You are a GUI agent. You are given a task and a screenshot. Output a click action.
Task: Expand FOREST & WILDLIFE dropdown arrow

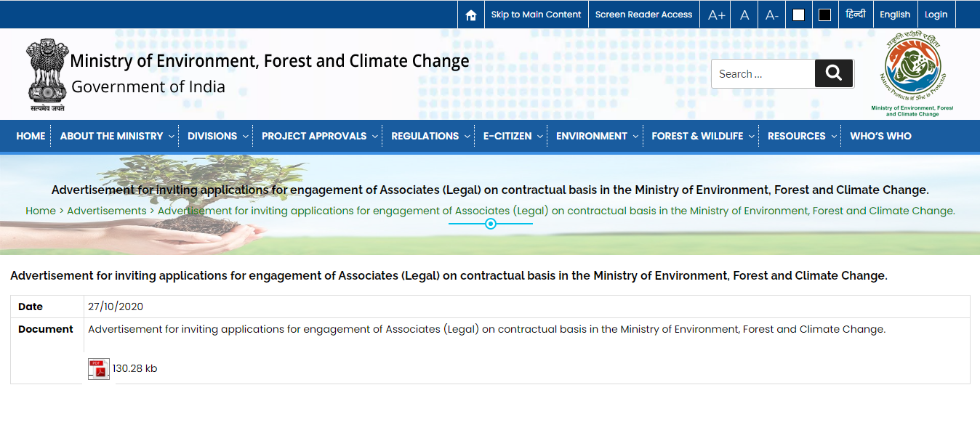coord(752,137)
